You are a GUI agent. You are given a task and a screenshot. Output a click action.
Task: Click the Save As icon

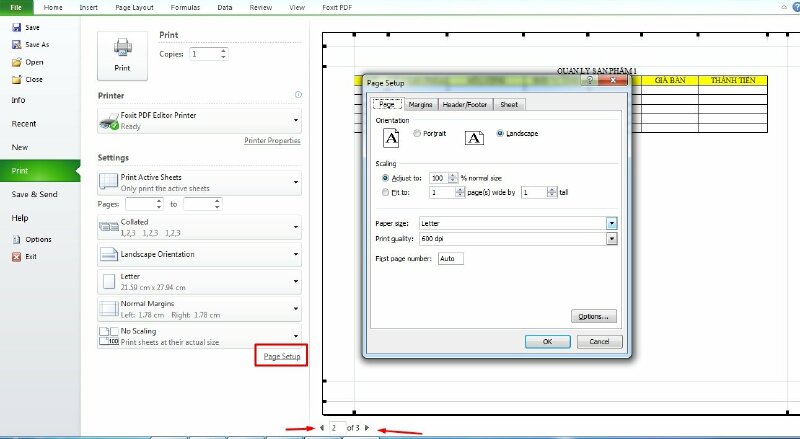point(16,44)
